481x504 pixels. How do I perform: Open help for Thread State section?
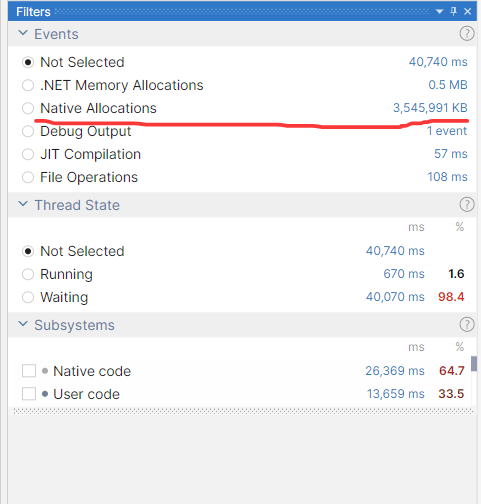coord(467,204)
